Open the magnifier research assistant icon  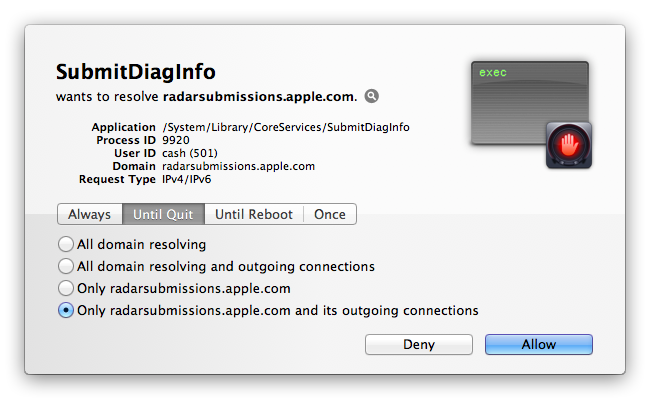click(x=371, y=96)
